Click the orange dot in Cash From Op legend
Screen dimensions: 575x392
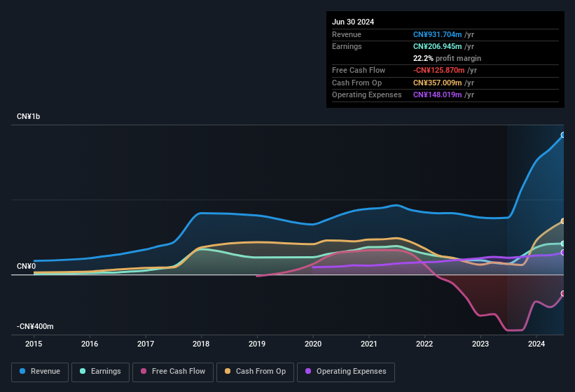tap(228, 371)
